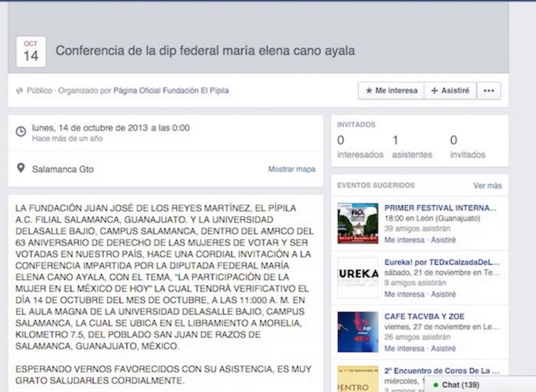Click the location pin icon near Salamanca Gto
Image resolution: width=536 pixels, height=392 pixels.
click(21, 168)
